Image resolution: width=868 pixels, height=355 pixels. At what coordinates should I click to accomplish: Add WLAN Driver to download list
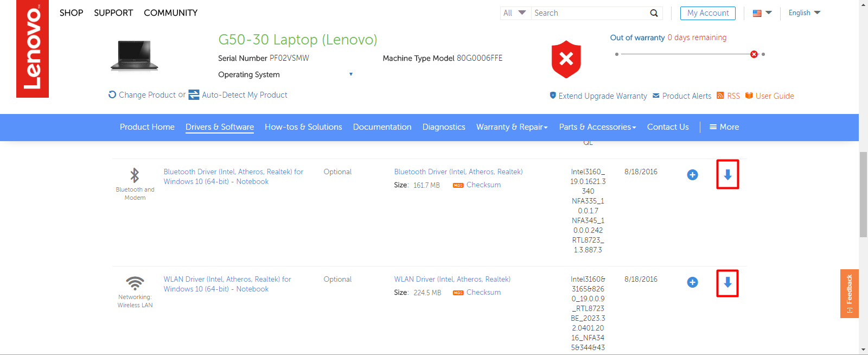692,282
